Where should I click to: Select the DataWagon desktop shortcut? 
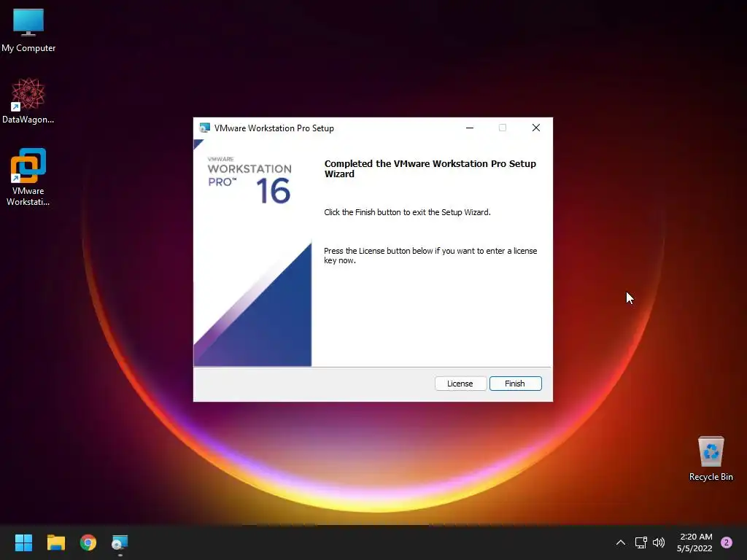click(x=28, y=101)
